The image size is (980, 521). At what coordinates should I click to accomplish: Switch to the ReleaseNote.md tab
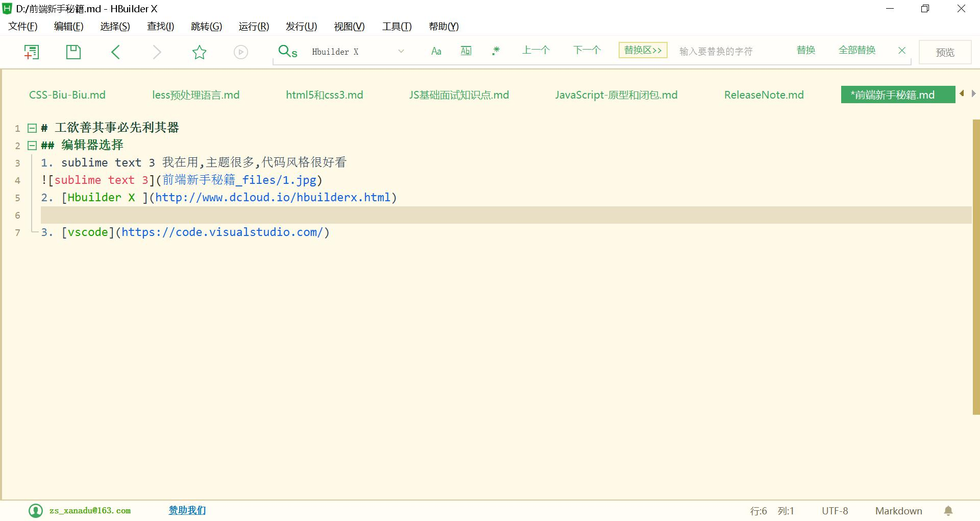tap(764, 95)
